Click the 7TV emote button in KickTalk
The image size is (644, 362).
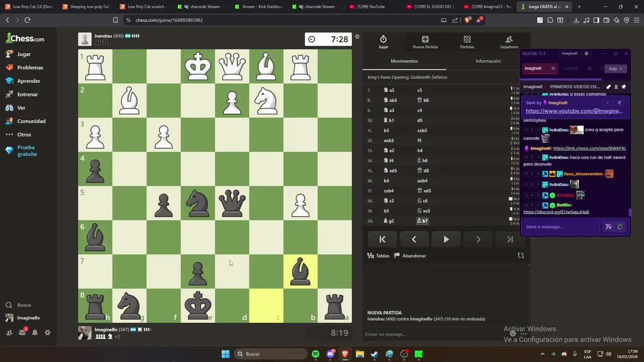(x=608, y=227)
